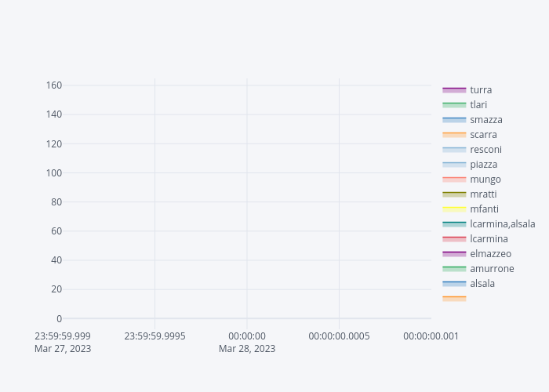
Task: Click the unlabeled orange legend swatch
Action: pyautogui.click(x=454, y=299)
